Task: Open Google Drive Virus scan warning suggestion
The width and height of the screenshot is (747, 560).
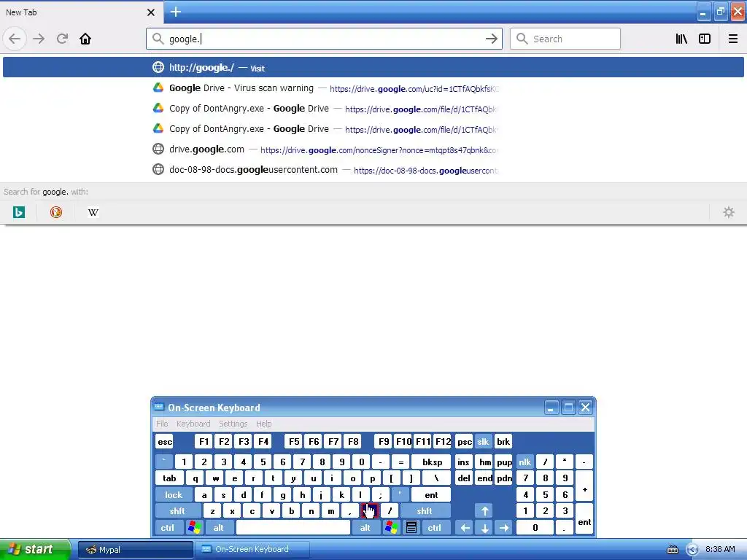Action: click(373, 88)
